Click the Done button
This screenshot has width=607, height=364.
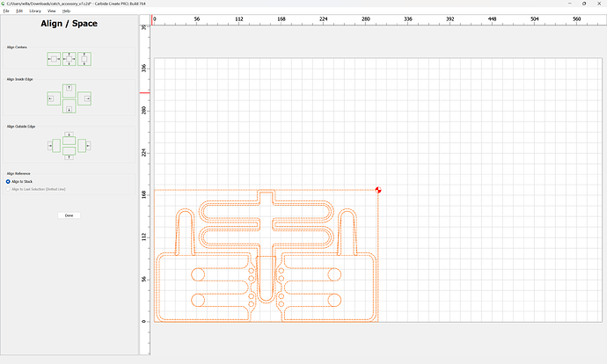pos(69,215)
